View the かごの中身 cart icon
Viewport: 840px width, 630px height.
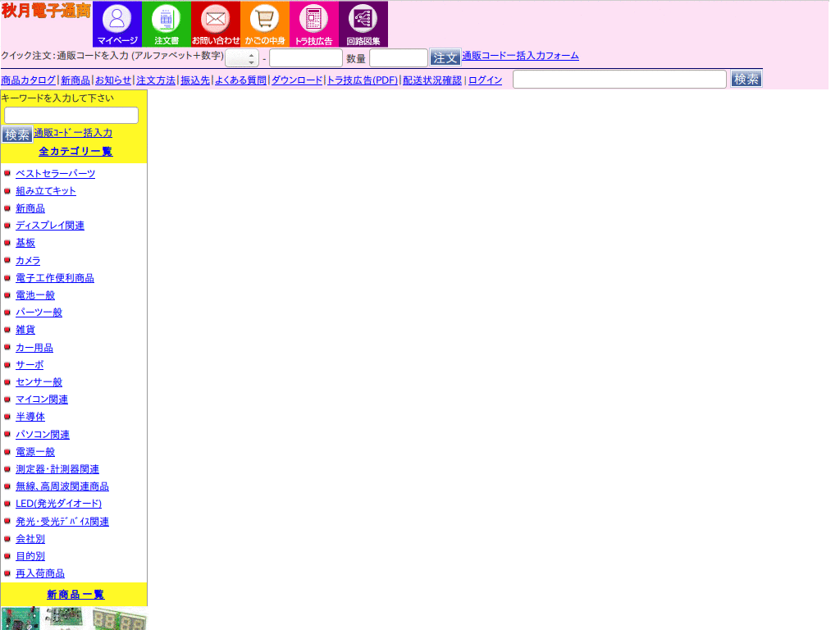(x=265, y=24)
